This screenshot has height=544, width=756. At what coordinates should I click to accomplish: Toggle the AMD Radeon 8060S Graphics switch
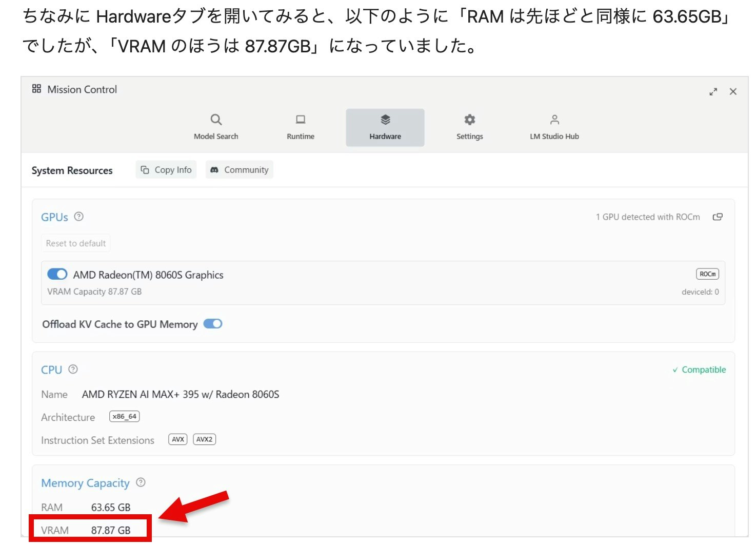57,274
